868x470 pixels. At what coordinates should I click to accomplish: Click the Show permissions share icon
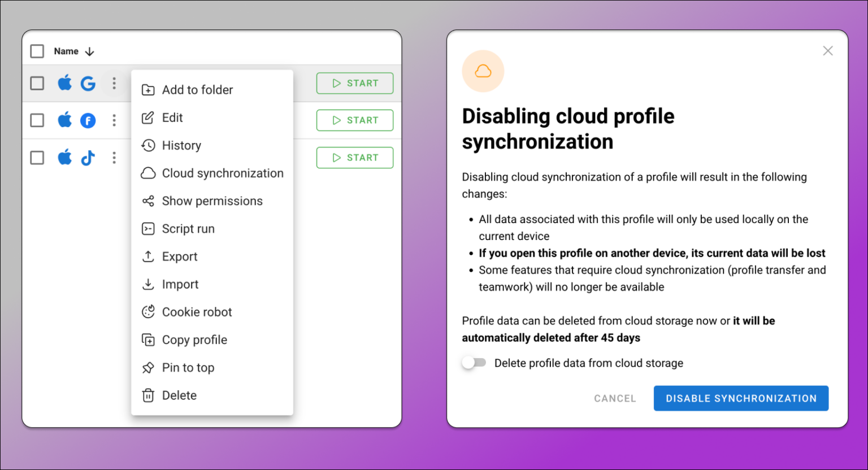click(148, 201)
